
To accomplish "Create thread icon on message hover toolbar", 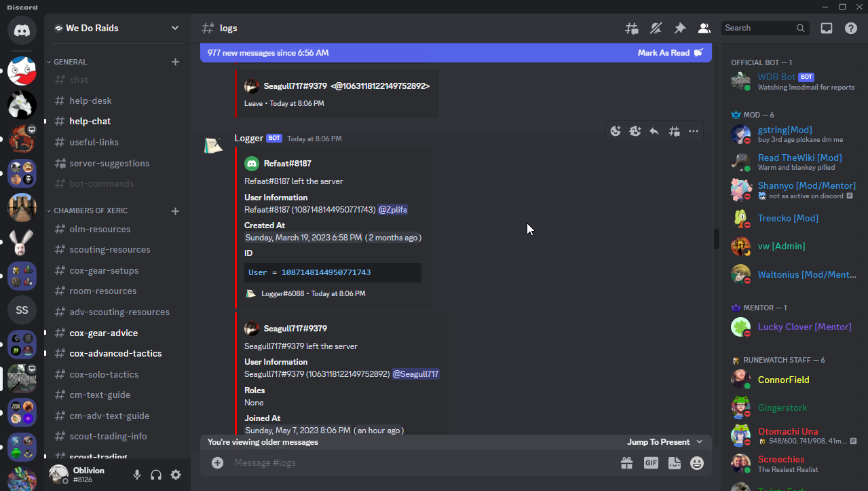I will point(674,131).
